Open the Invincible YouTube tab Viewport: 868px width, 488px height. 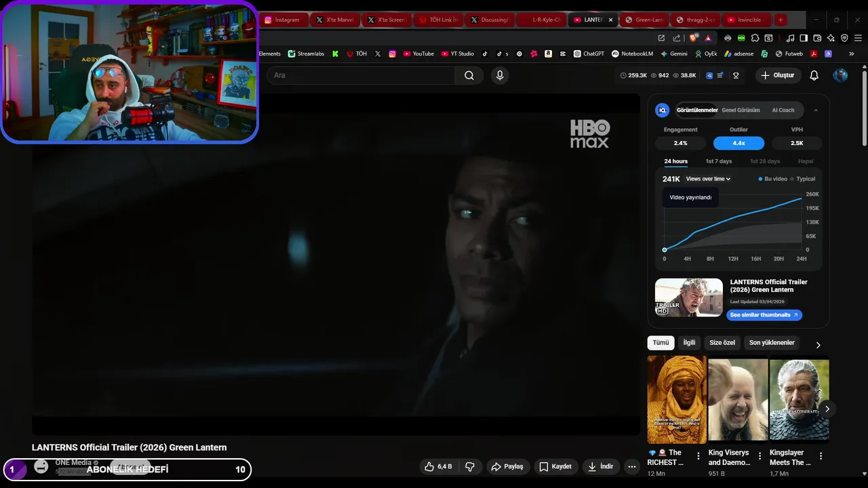coord(747,20)
